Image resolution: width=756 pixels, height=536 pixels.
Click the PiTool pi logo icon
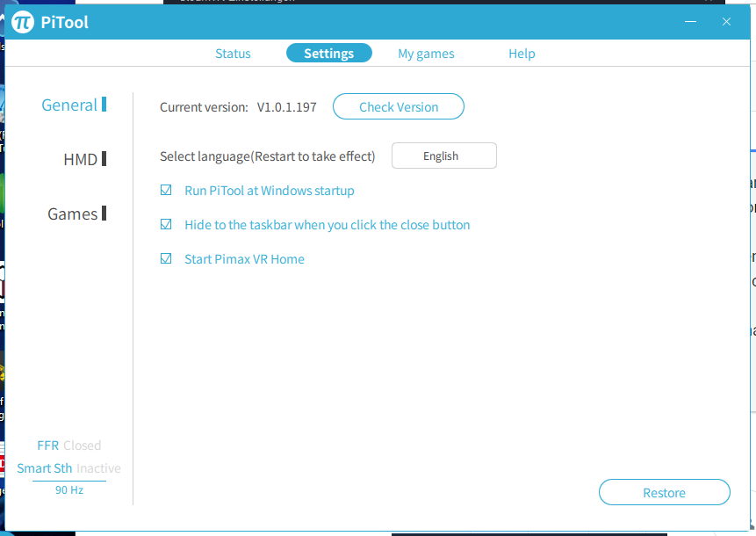pos(23,22)
